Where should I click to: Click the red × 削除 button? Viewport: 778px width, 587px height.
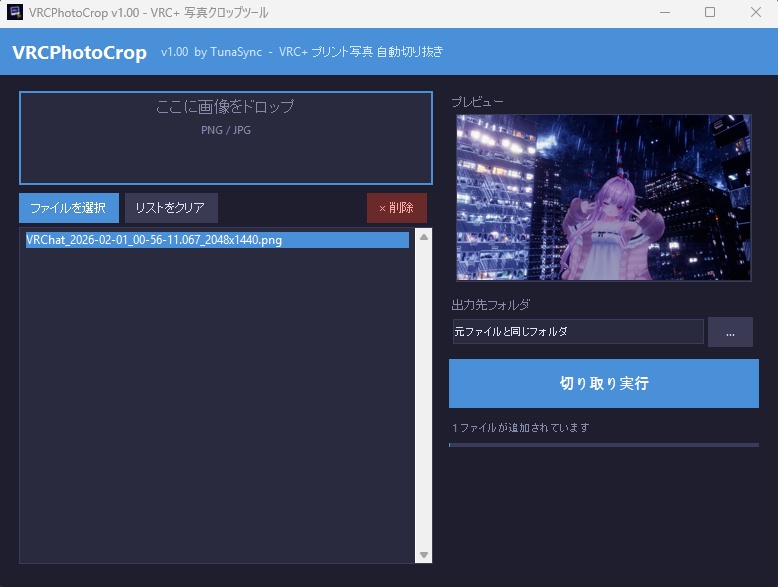click(396, 207)
